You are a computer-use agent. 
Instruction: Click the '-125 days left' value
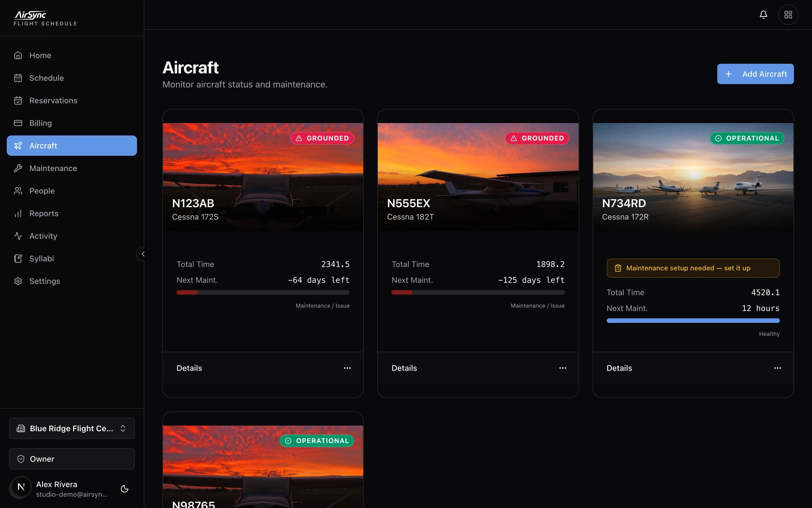coord(531,280)
